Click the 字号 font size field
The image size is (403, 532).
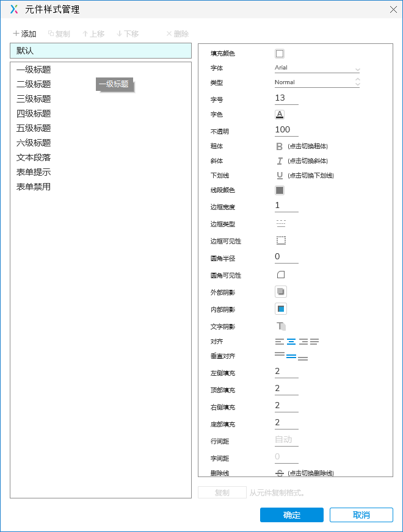[x=286, y=98]
